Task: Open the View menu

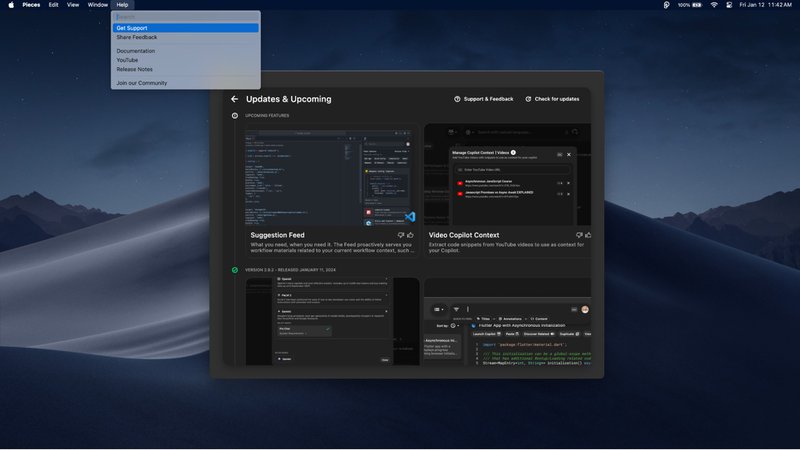Action: point(73,5)
